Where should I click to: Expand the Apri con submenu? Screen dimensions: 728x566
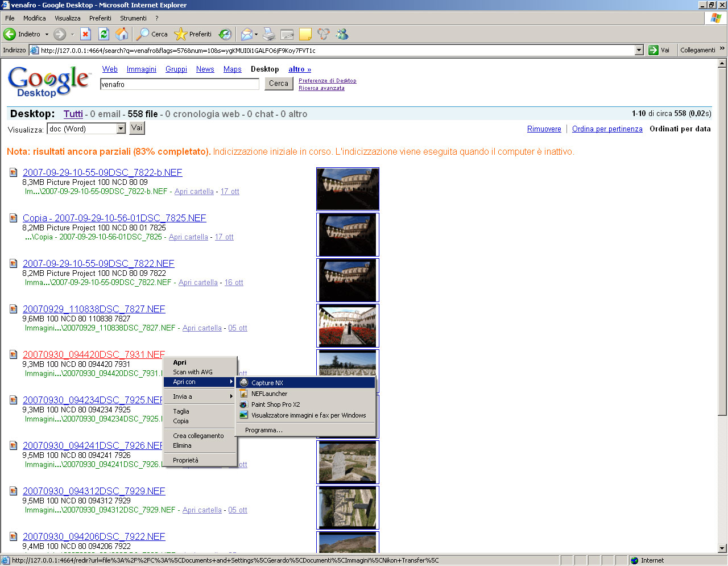point(200,382)
